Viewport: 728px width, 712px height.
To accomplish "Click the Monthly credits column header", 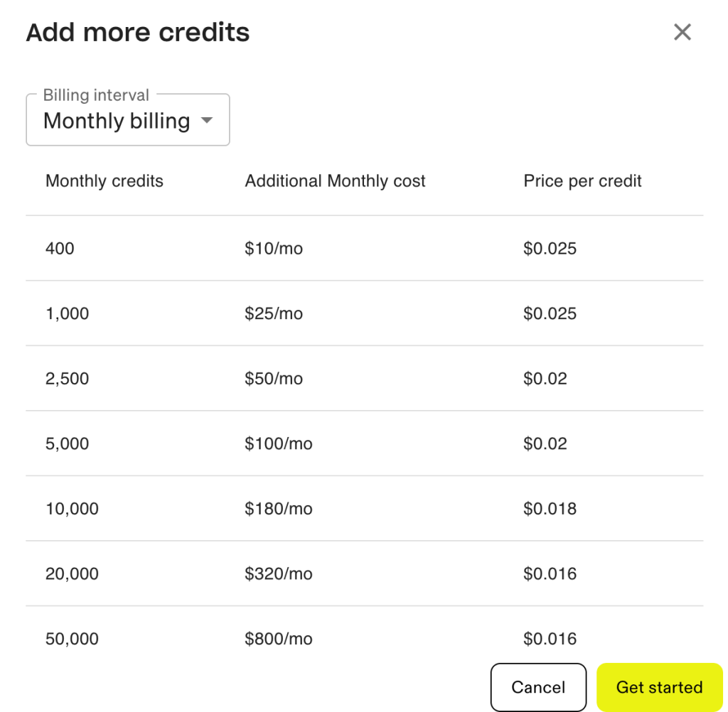I will 104,181.
